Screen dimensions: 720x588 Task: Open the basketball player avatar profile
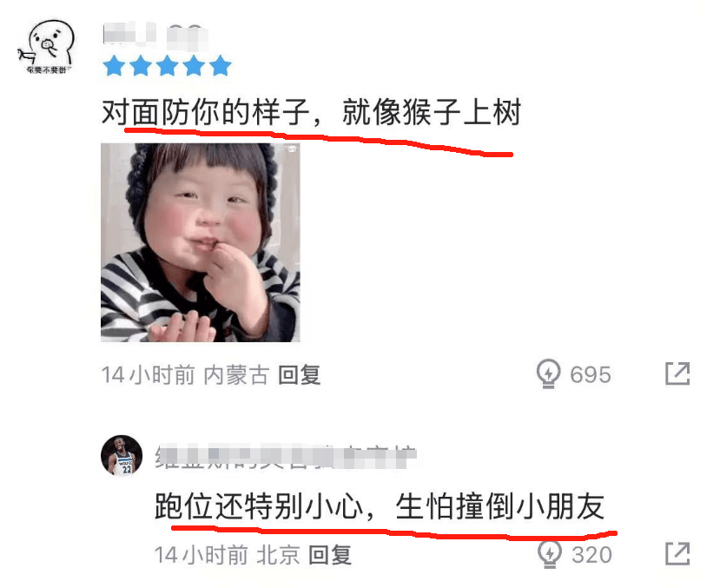coord(122,456)
